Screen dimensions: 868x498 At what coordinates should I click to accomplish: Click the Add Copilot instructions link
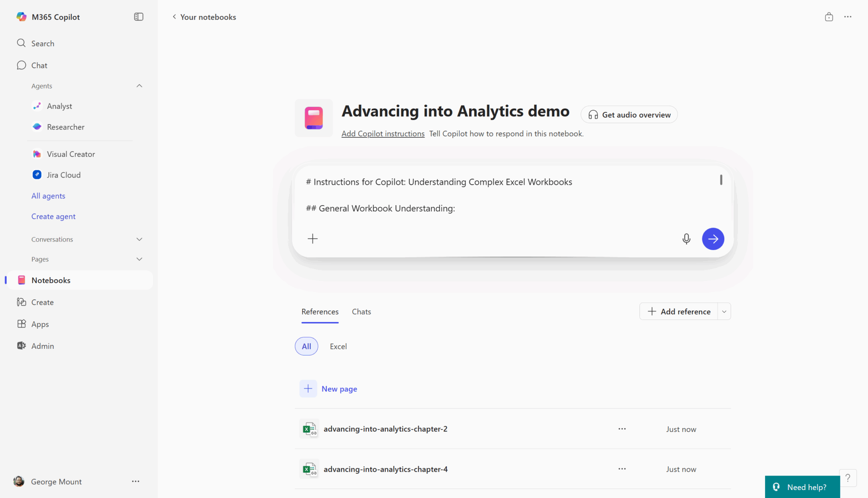click(x=383, y=134)
